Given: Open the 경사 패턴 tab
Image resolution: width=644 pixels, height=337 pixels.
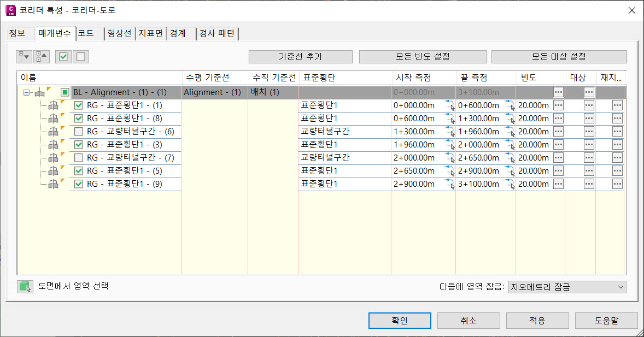Looking at the screenshot, I should pos(217,33).
